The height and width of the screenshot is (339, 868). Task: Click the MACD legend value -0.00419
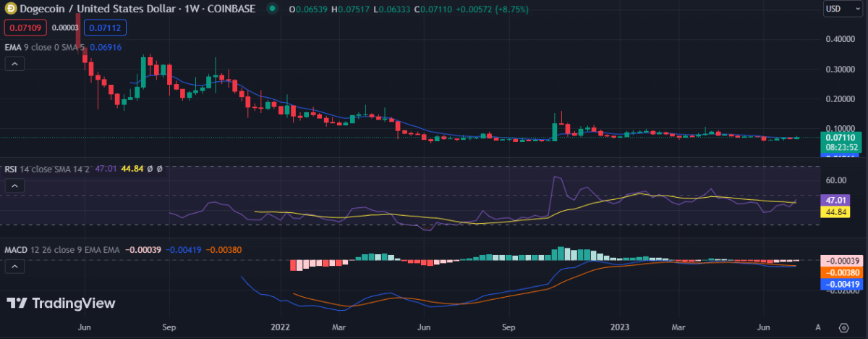[182, 249]
